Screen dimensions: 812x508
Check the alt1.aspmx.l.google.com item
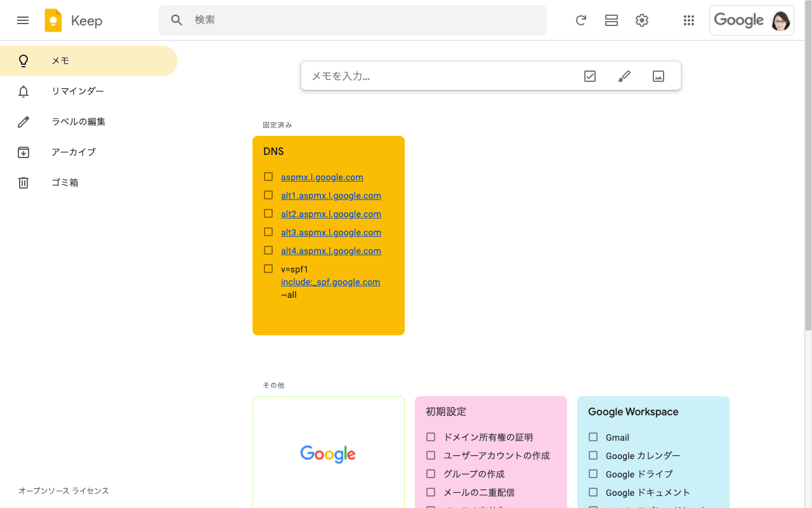[268, 195]
